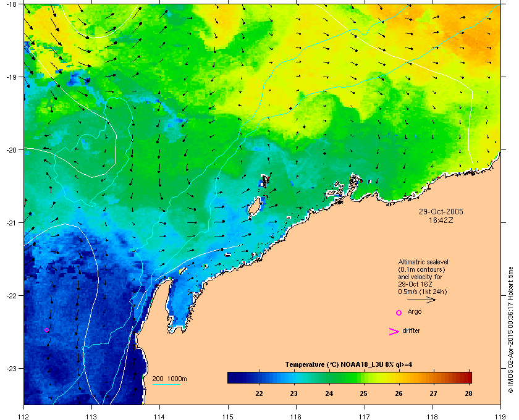Click the cyan depth contour legend line
This screenshot has height=420, width=519.
click(x=166, y=384)
